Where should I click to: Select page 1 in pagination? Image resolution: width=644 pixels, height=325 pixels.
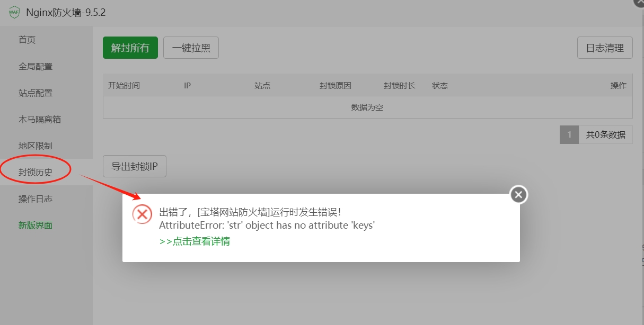coord(569,134)
